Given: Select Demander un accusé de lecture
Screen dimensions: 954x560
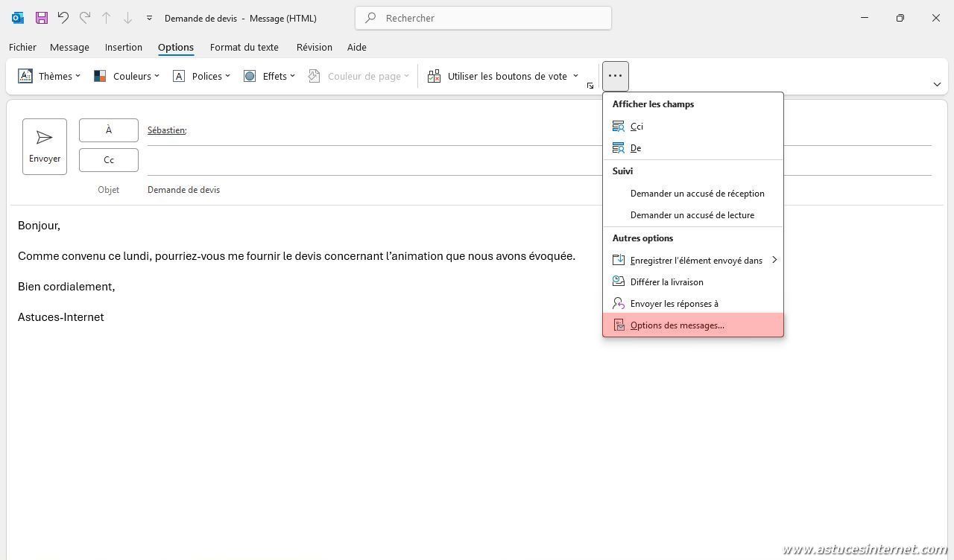Looking at the screenshot, I should pyautogui.click(x=692, y=215).
